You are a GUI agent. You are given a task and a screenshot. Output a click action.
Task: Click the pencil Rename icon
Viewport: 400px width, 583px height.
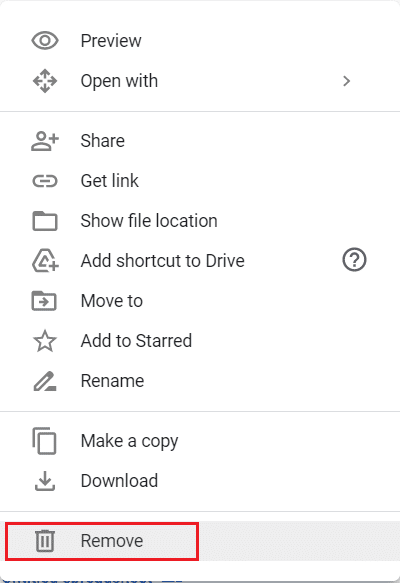pos(45,381)
